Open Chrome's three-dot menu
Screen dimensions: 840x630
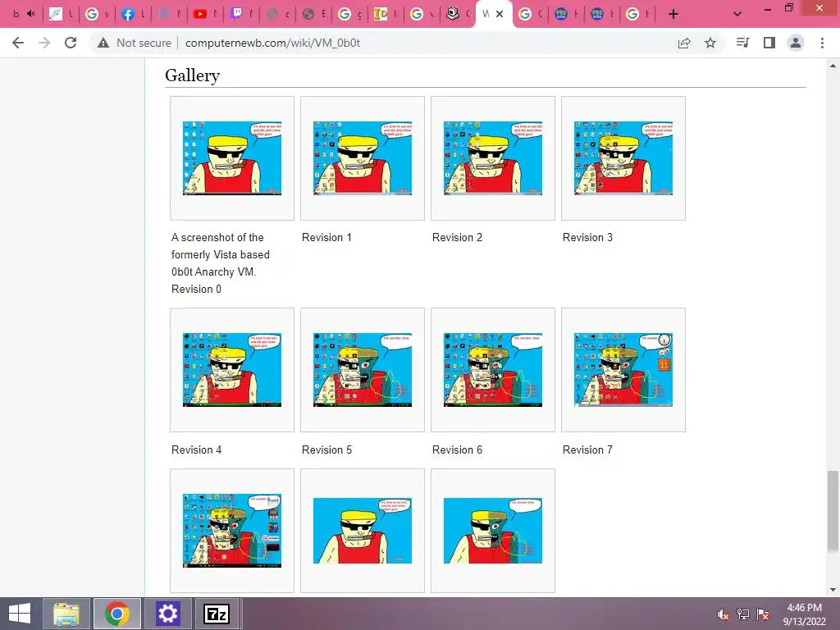click(x=822, y=43)
